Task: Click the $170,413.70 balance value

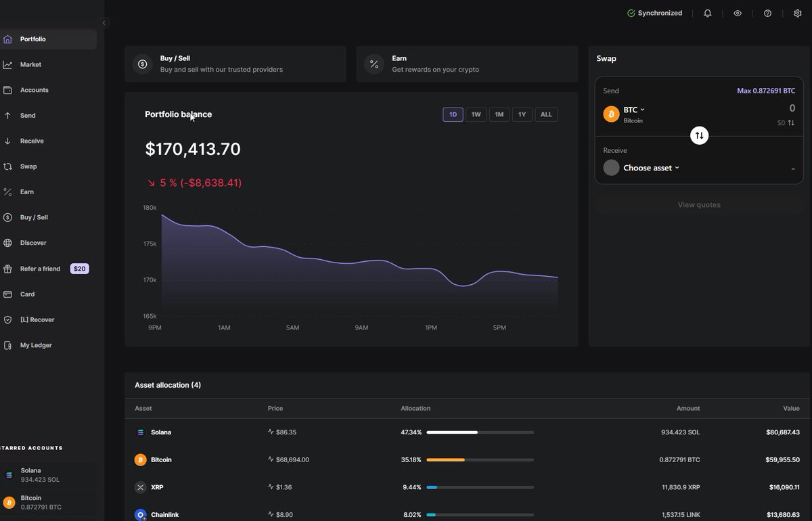Action: tap(193, 149)
